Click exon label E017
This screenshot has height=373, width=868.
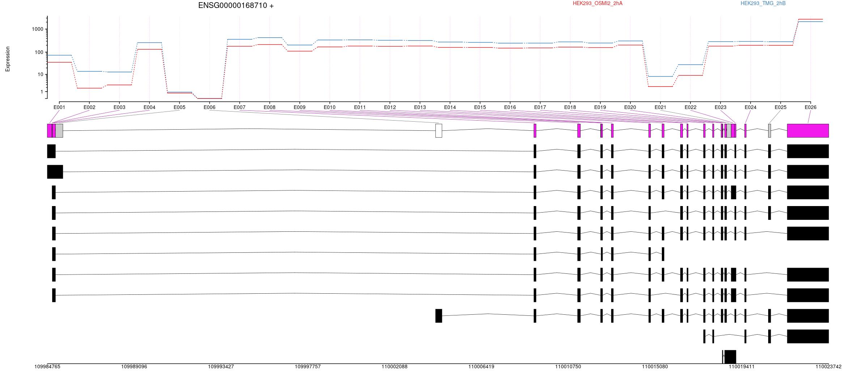[540, 107]
